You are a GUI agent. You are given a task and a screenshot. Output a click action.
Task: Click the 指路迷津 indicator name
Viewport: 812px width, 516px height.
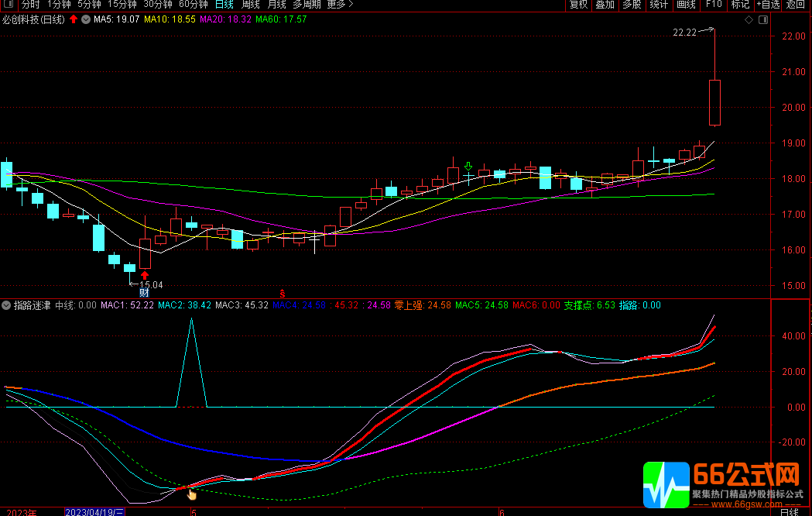pos(32,305)
